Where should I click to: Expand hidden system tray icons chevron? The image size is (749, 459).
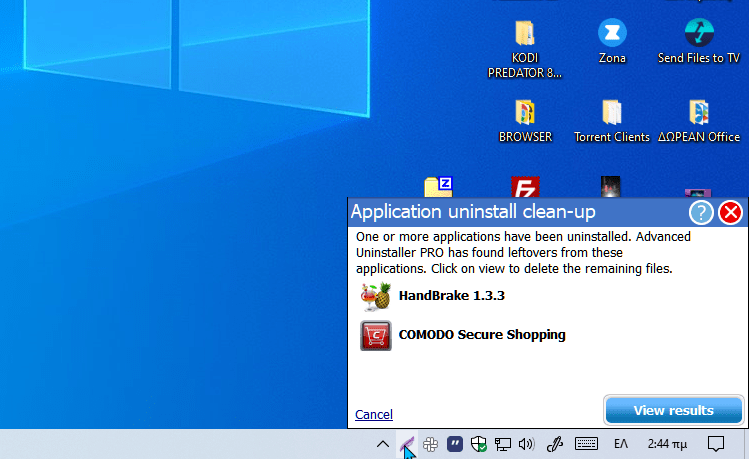click(x=383, y=444)
